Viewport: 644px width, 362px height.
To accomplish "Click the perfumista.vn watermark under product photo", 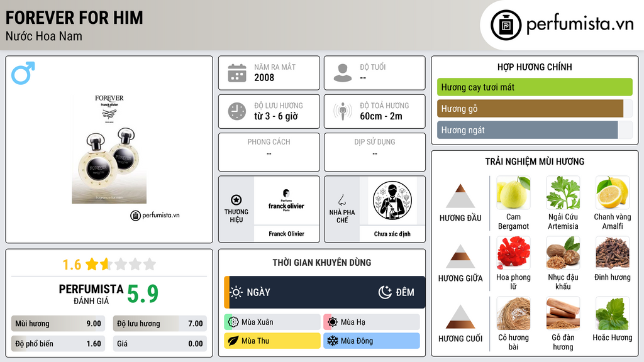I will [x=155, y=215].
